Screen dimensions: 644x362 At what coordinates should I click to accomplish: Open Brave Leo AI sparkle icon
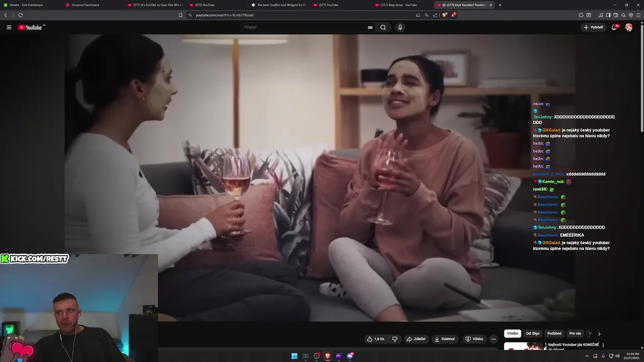pos(623,15)
